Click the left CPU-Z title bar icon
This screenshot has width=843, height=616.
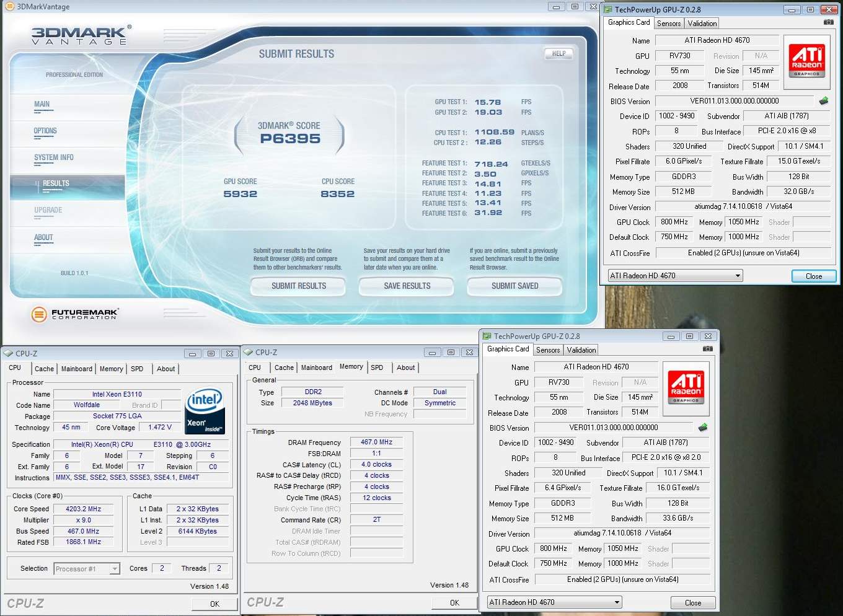pos(9,353)
